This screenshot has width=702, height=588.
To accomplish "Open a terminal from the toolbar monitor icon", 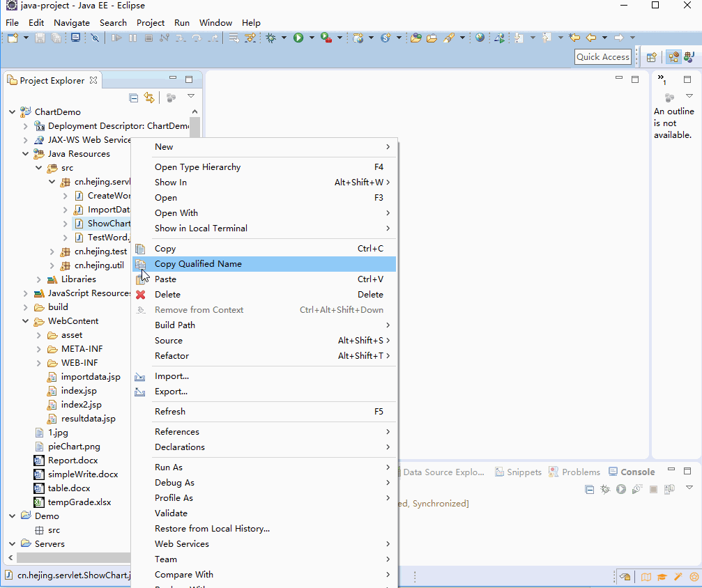I will click(x=75, y=38).
